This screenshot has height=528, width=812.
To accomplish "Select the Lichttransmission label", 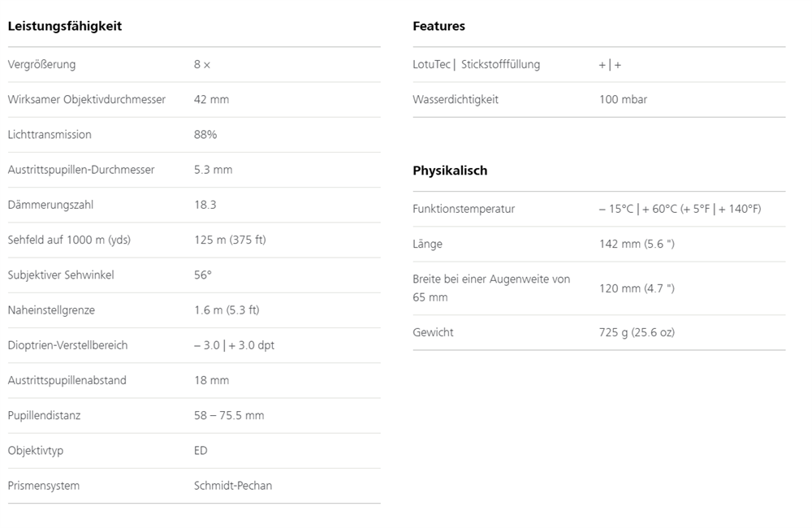I will click(50, 135).
